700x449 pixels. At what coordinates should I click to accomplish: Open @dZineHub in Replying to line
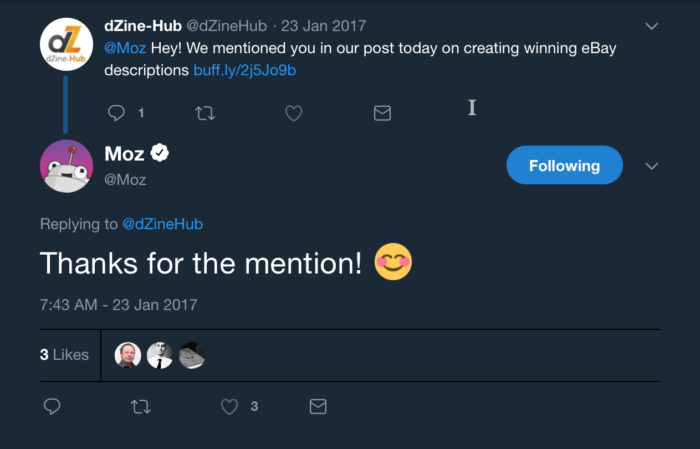pyautogui.click(x=162, y=224)
